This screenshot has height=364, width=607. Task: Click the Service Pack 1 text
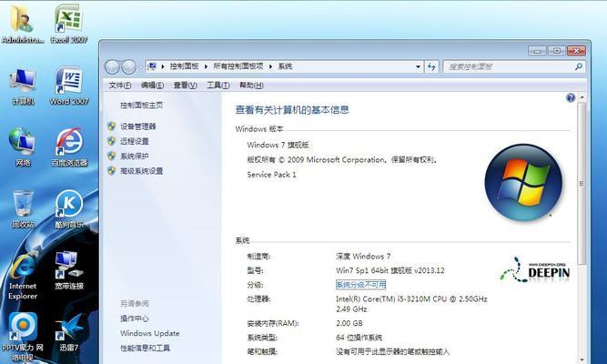coord(271,175)
